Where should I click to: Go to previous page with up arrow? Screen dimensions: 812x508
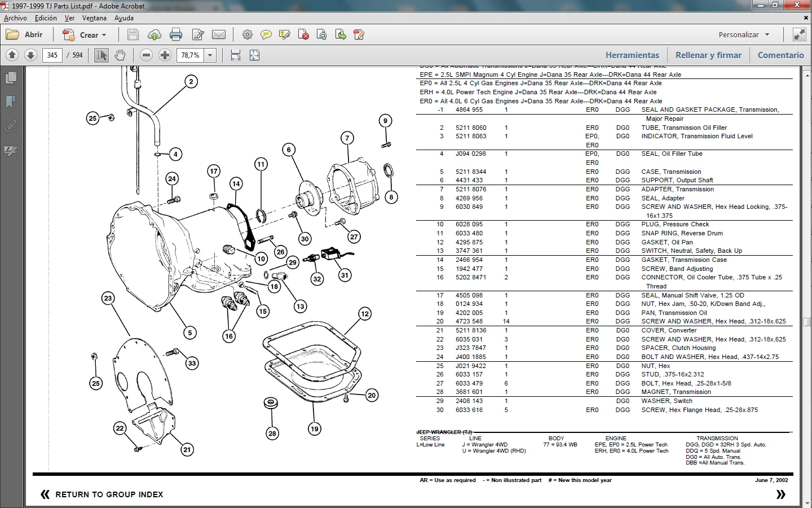tap(12, 55)
